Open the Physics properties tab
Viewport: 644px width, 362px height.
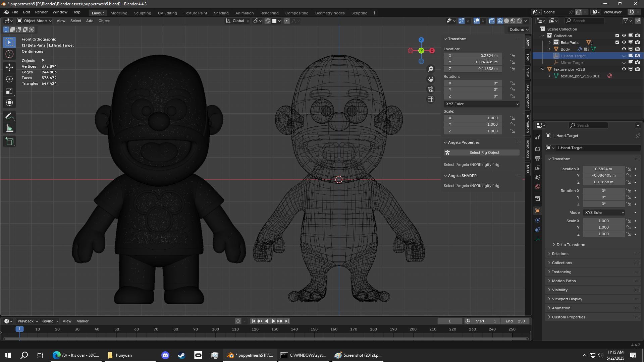[x=538, y=220]
